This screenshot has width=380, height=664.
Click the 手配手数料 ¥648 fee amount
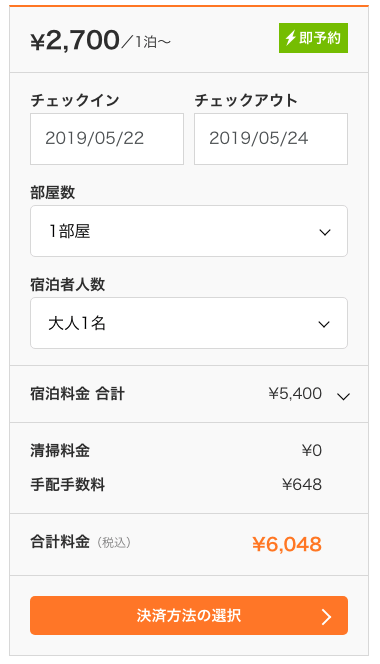pyautogui.click(x=302, y=484)
